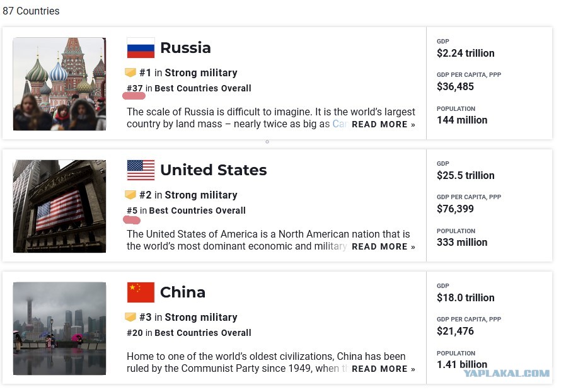
Task: Click United States' yellow Strong military badge icon
Action: coord(130,195)
